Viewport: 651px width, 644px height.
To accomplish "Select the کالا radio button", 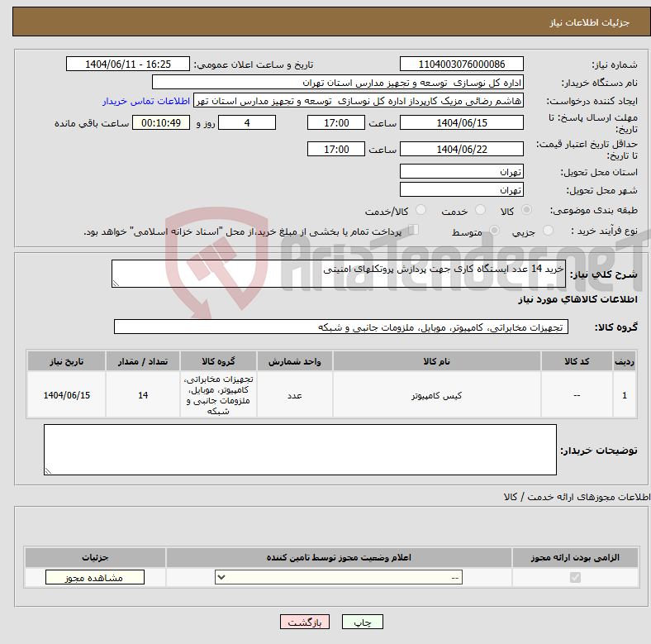I will pyautogui.click(x=526, y=210).
